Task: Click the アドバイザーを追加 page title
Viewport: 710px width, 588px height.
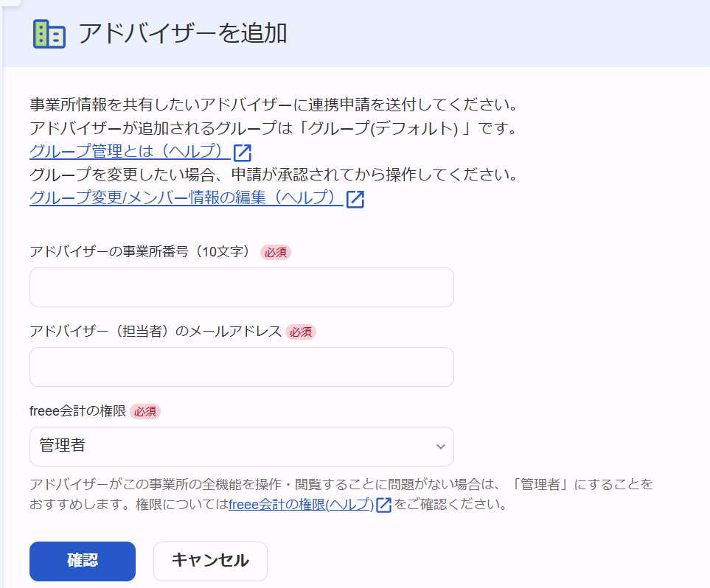Action: (182, 34)
